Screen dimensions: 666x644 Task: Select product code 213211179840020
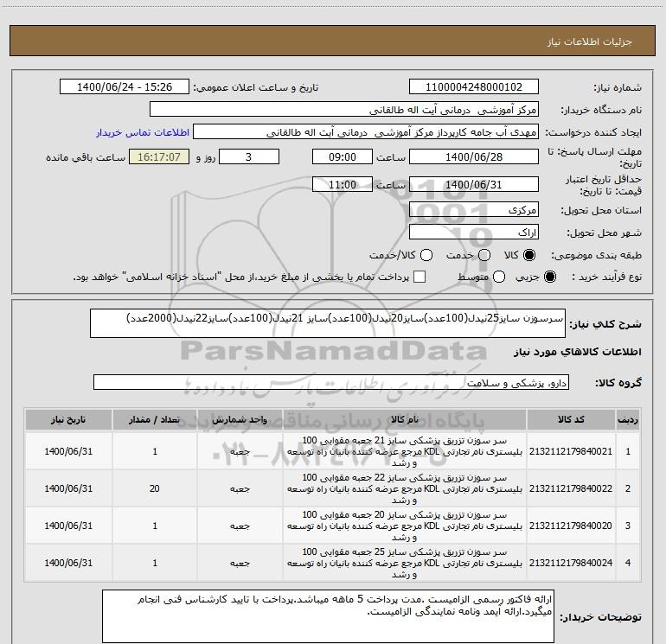(571, 526)
